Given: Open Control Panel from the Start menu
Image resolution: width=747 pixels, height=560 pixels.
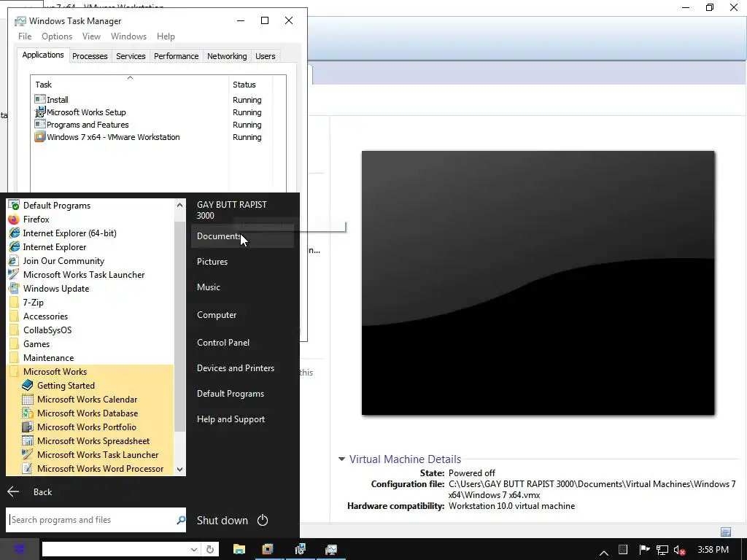Looking at the screenshot, I should (223, 343).
